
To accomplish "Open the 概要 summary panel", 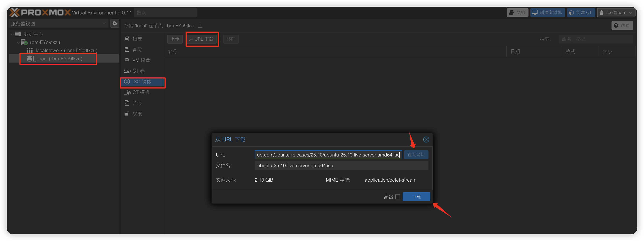I will (x=137, y=39).
